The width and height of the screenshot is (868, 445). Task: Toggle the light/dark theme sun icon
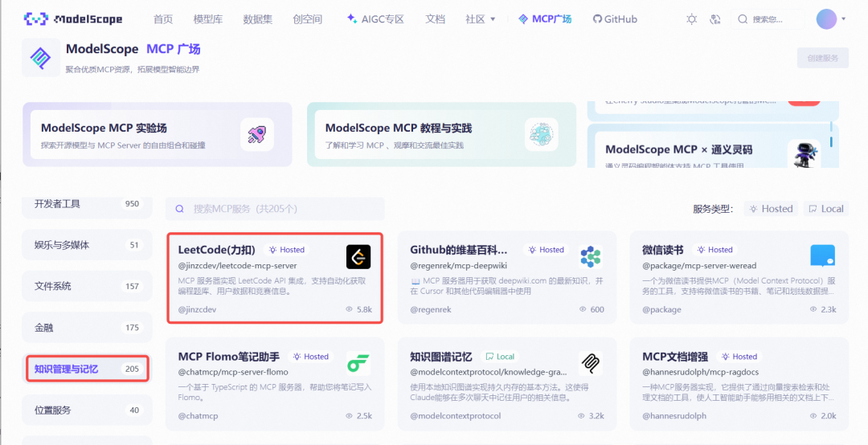[691, 19]
